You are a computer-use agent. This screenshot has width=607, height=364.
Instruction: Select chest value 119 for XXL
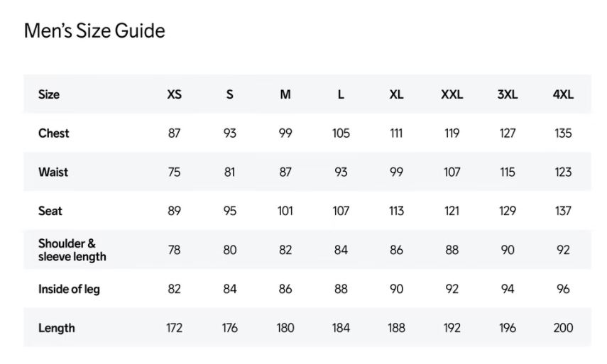(x=452, y=133)
